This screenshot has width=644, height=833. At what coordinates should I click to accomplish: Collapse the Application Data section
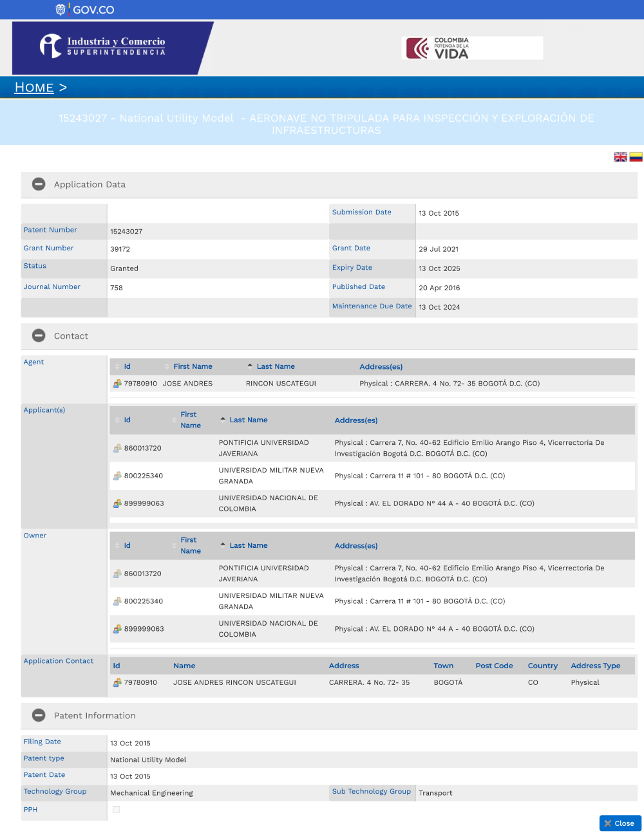click(39, 184)
